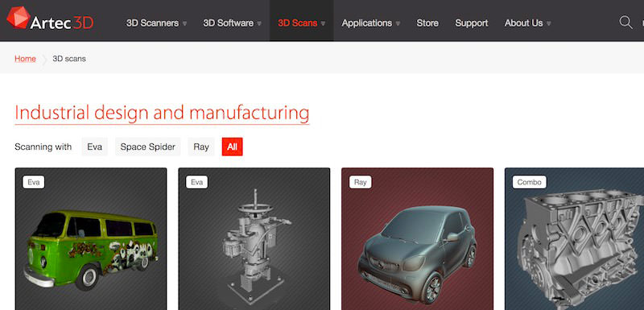The width and height of the screenshot is (644, 310).
Task: Go to the Store page
Action: coord(427,23)
